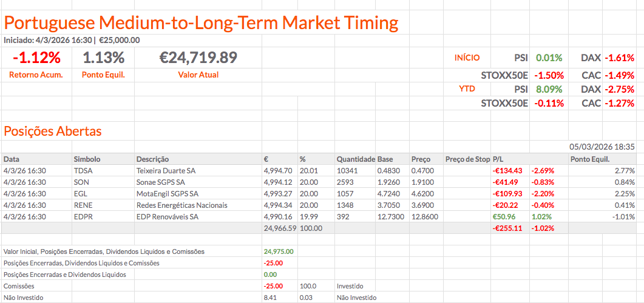Click the Sonae SGPS SA description cell
This screenshot has width=644, height=303.
pos(161,182)
